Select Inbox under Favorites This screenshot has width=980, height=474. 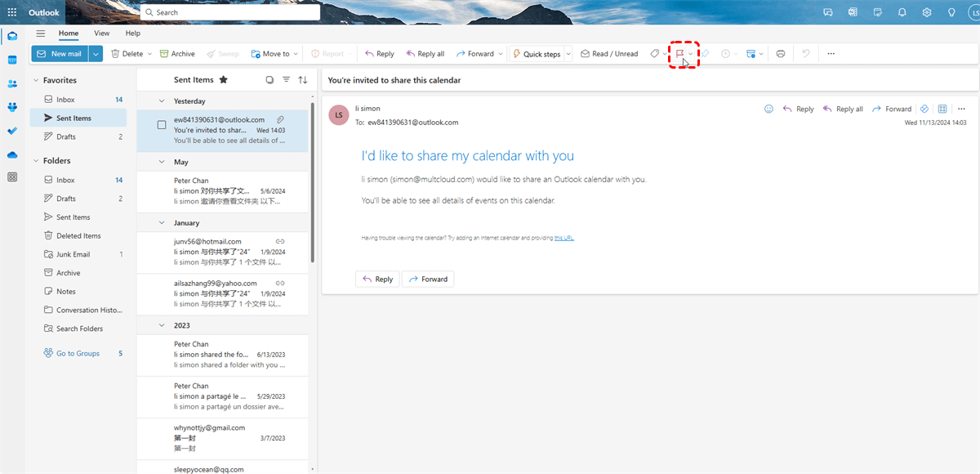[78, 100]
